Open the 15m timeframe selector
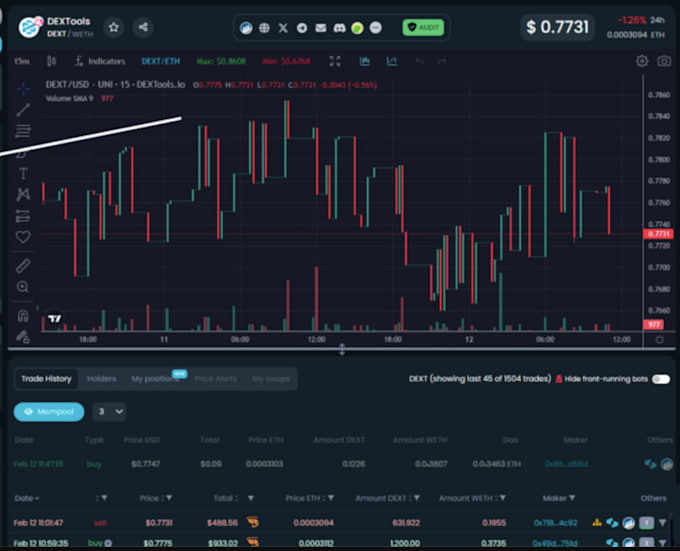680x551 pixels. tap(22, 61)
